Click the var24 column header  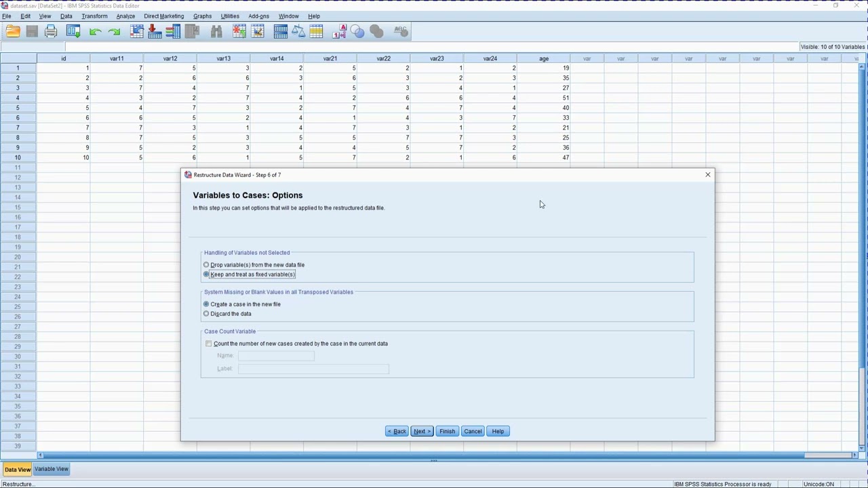click(x=490, y=58)
